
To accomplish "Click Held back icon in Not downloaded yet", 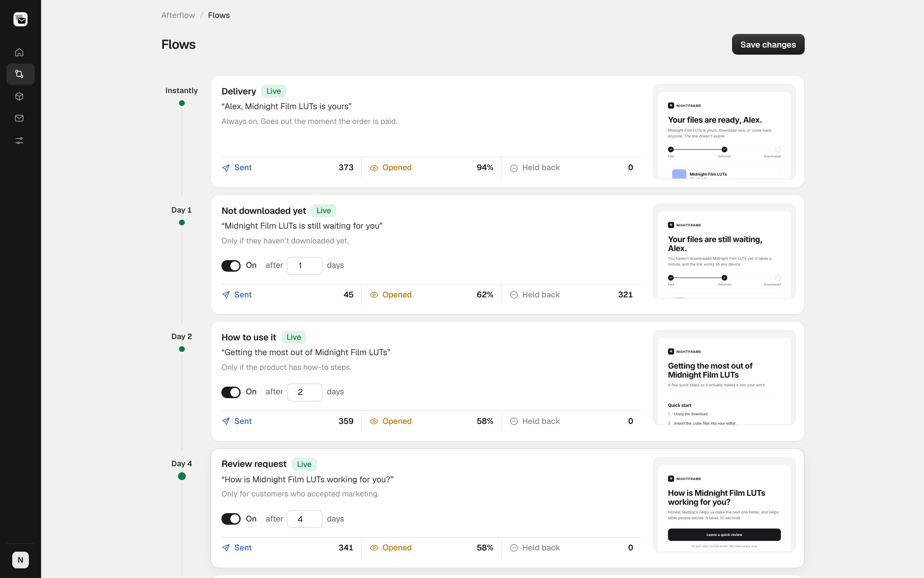I will pos(514,295).
